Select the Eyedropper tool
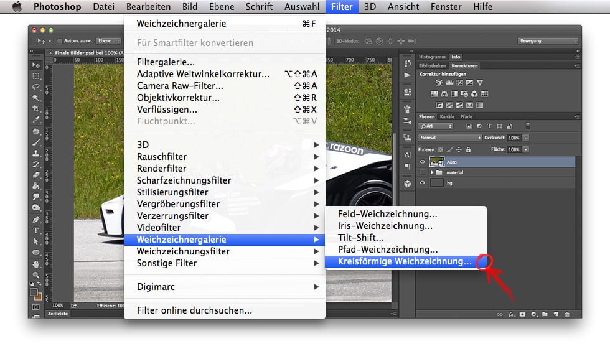610x364 pixels. tap(36, 119)
